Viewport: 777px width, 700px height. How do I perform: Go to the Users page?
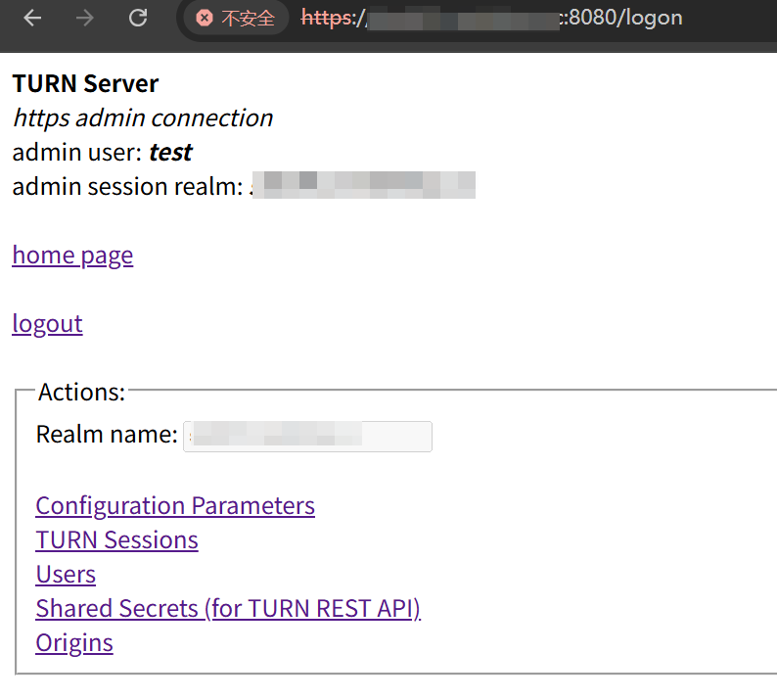pyautogui.click(x=66, y=575)
